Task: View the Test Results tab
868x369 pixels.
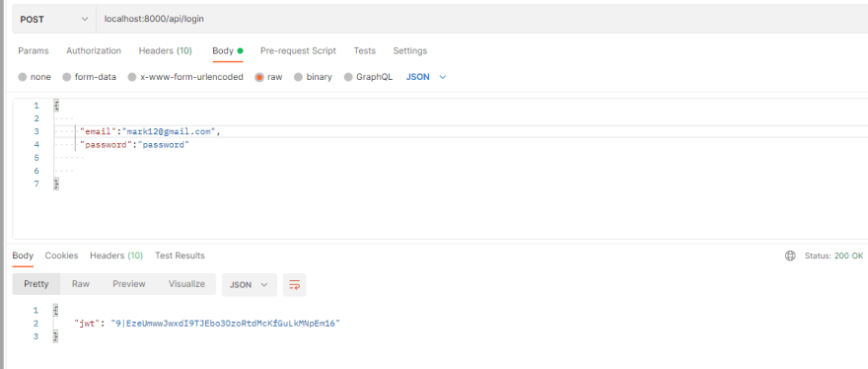Action: point(180,256)
